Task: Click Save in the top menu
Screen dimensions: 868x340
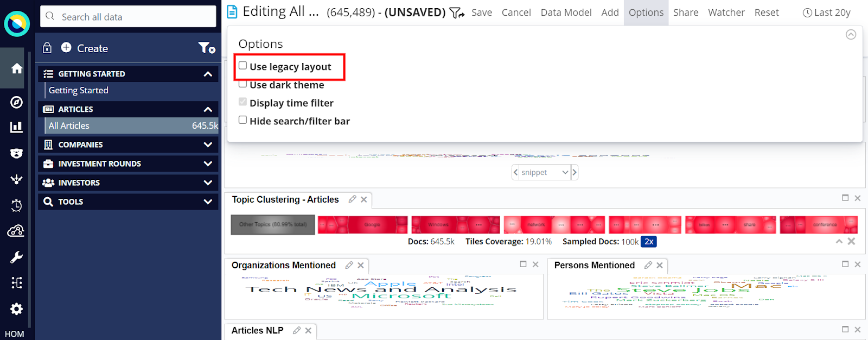Action: click(x=482, y=12)
